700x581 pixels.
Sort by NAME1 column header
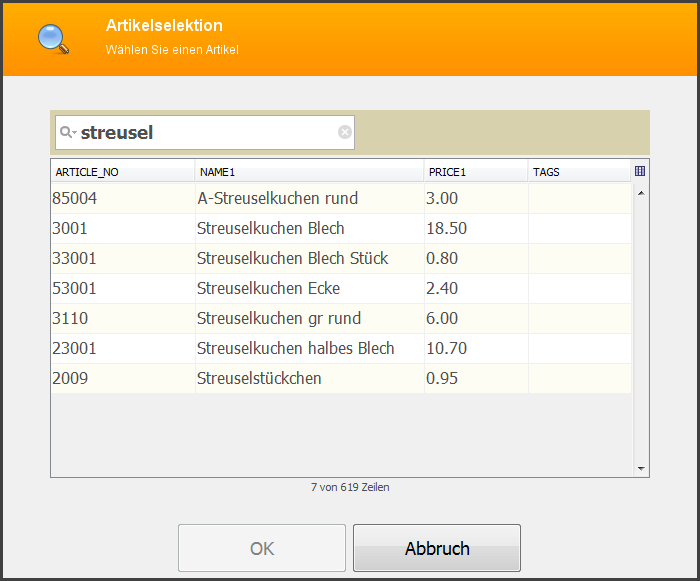coord(309,172)
